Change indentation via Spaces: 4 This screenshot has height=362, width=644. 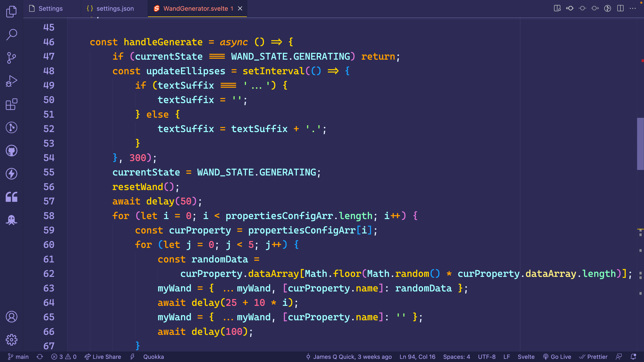pos(457,357)
